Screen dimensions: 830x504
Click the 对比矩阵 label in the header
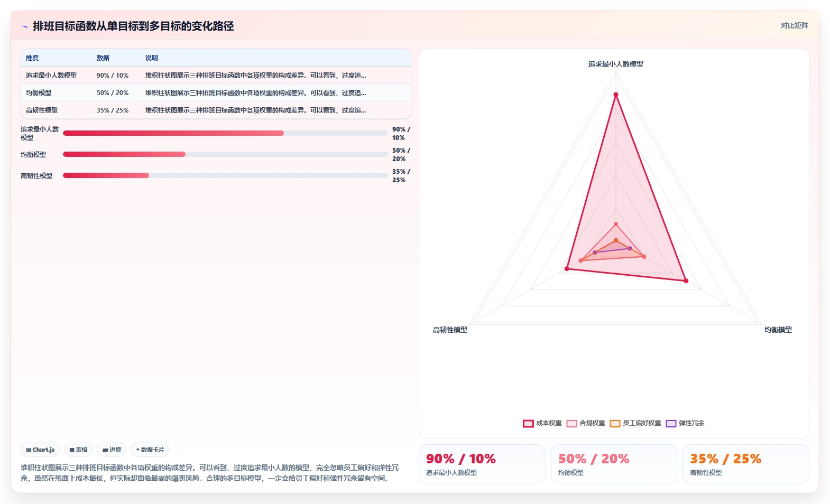tap(794, 25)
